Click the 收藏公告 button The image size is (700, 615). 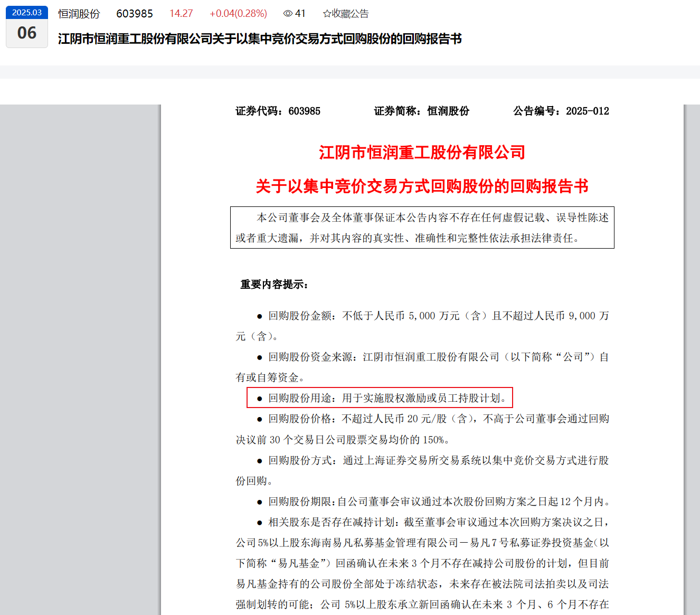346,14
